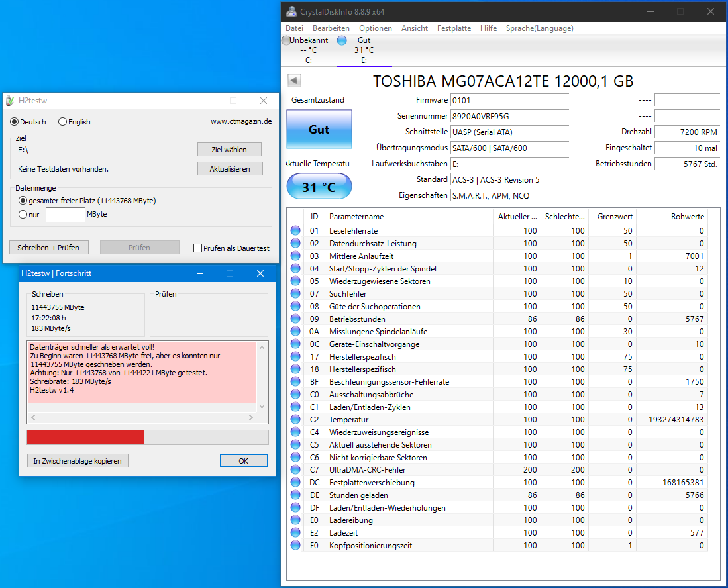
Task: Click the 31 °C temperature indicator
Action: coord(319,187)
